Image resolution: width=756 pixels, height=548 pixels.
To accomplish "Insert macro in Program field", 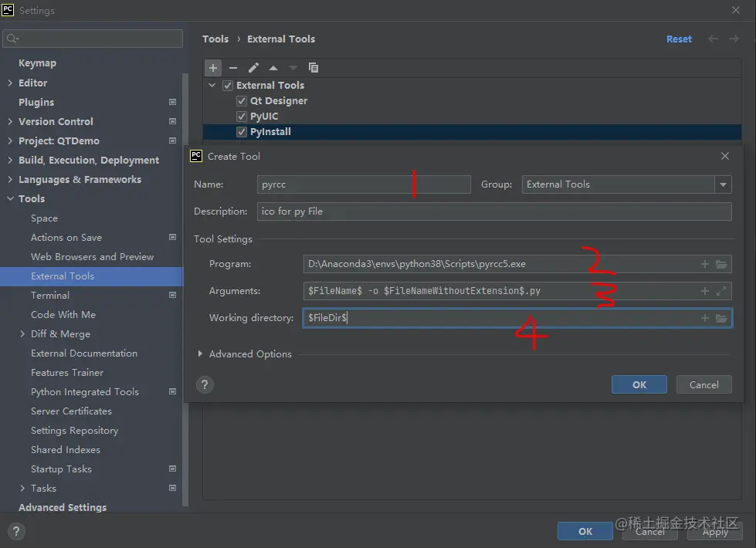I will coord(705,264).
